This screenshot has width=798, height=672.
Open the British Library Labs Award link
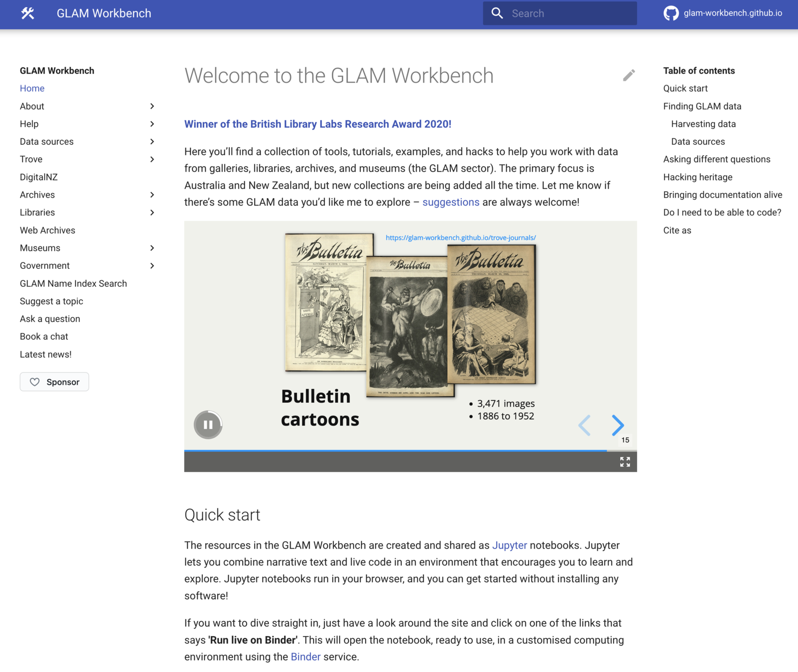point(318,124)
